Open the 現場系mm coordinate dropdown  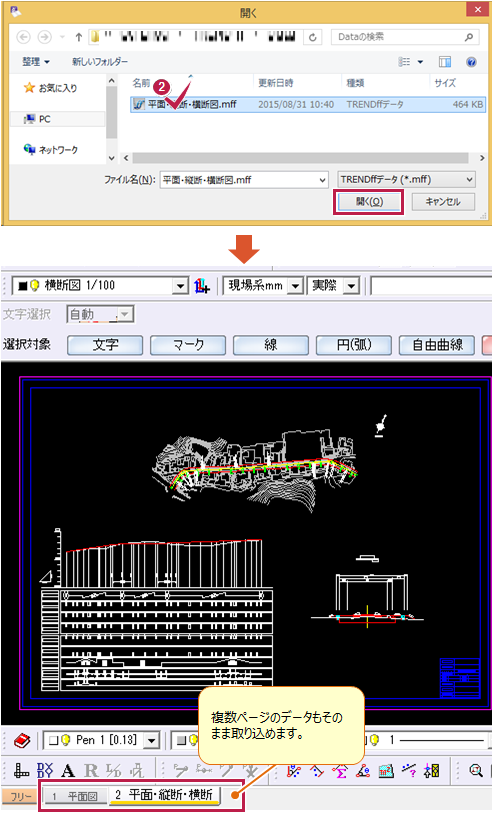point(295,286)
